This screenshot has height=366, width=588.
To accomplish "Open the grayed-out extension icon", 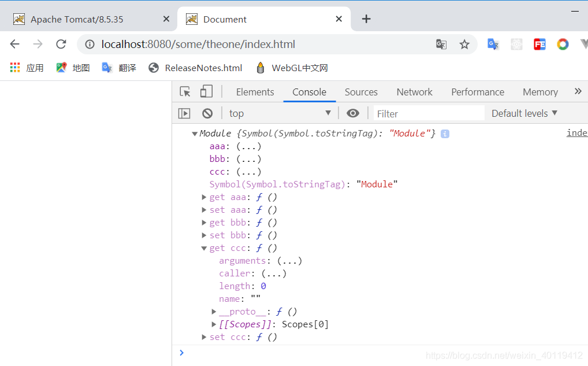I will [x=516, y=45].
